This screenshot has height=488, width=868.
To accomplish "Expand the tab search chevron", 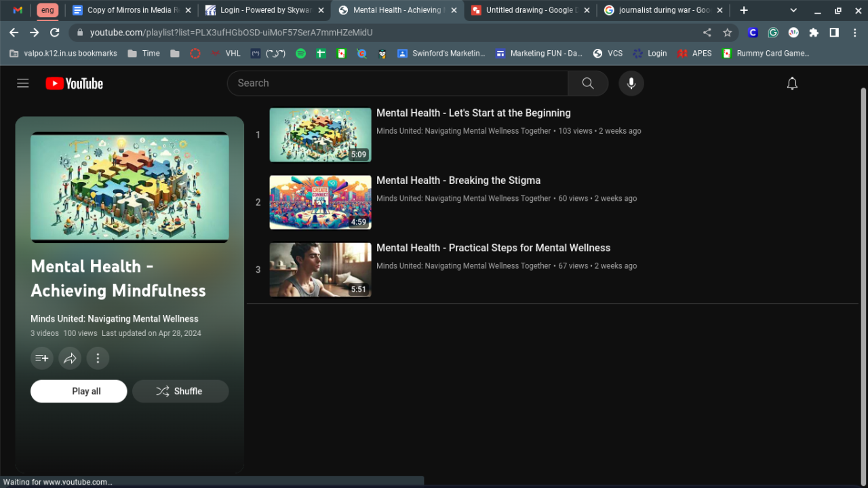I will pos(793,10).
